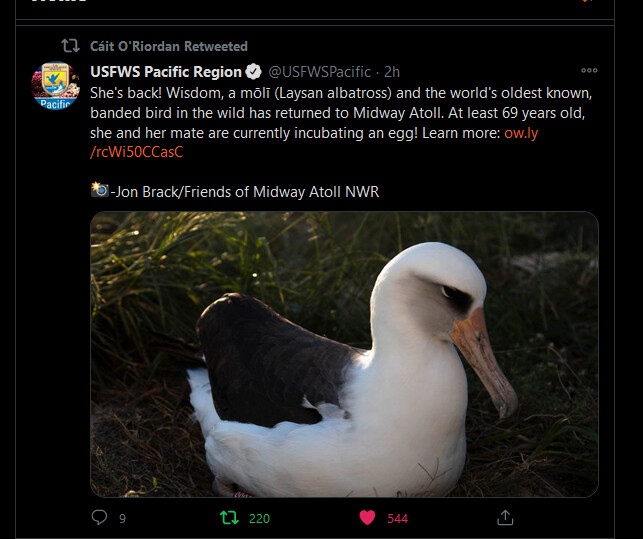Click the camera emoji in photo credit
Viewport: 643px width, 539px height.
(x=99, y=190)
